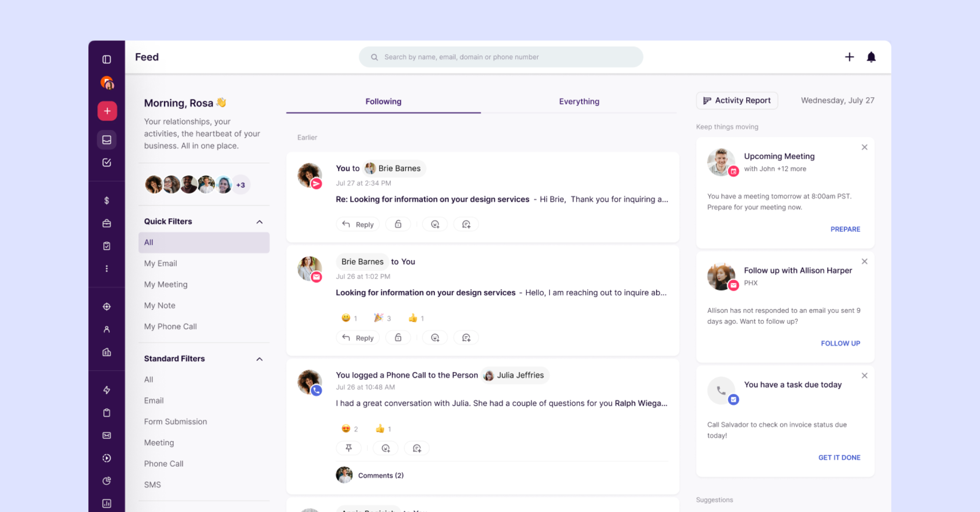
Task: Expand the +3 more people avatars
Action: coord(240,185)
